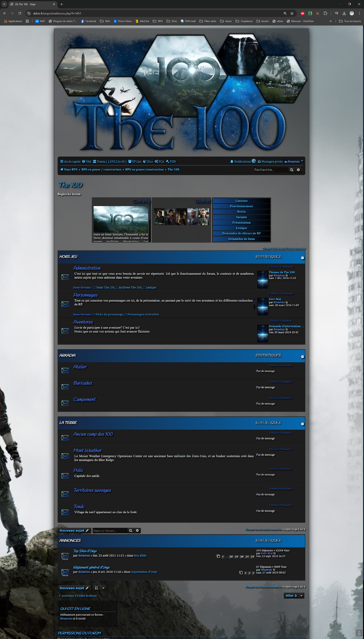Select Bottin in the rules menu
This screenshot has height=639, width=364.
coord(242,212)
